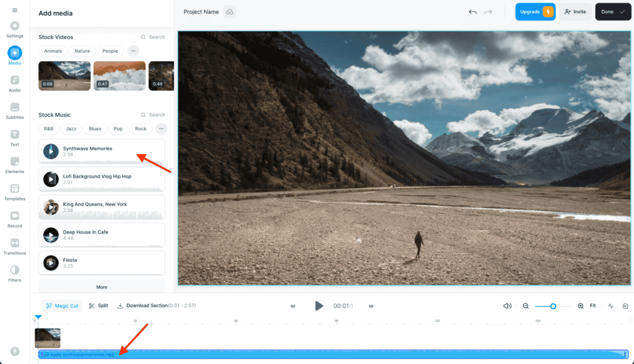Screen dimensions: 634x364
Task: Click the cloud save icon
Action: coord(230,12)
